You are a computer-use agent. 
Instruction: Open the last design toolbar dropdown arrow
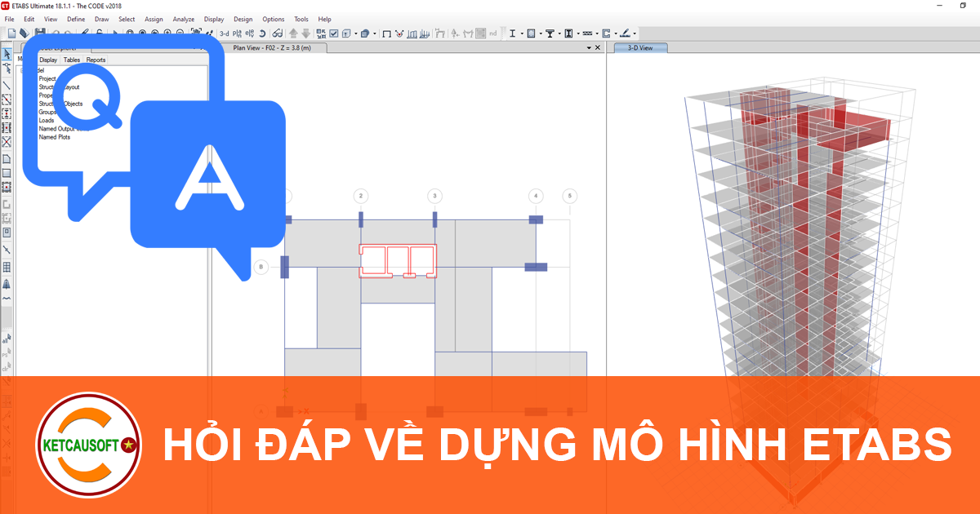[x=635, y=33]
